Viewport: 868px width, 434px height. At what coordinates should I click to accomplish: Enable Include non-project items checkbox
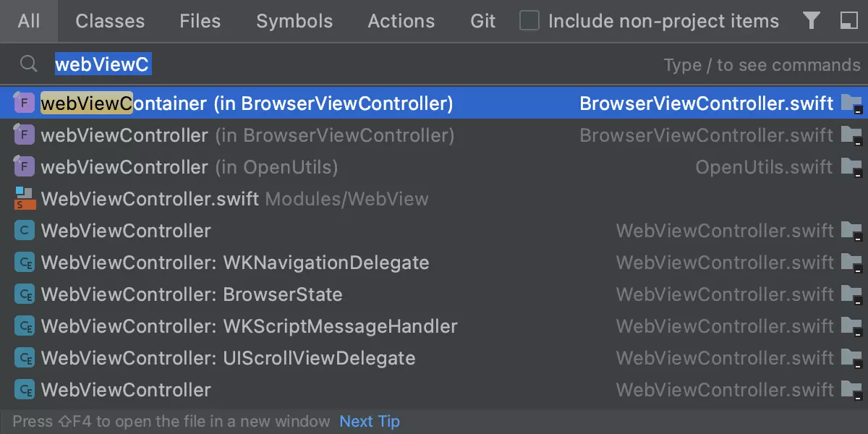click(x=529, y=21)
